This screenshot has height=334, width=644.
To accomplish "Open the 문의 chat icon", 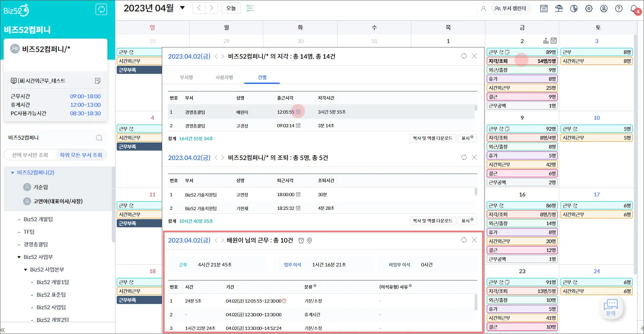I will click(611, 307).
